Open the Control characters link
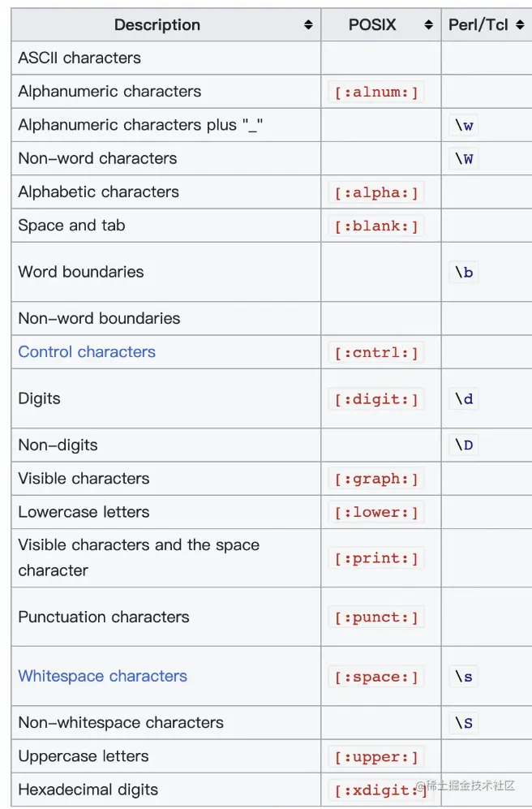 [x=87, y=352]
